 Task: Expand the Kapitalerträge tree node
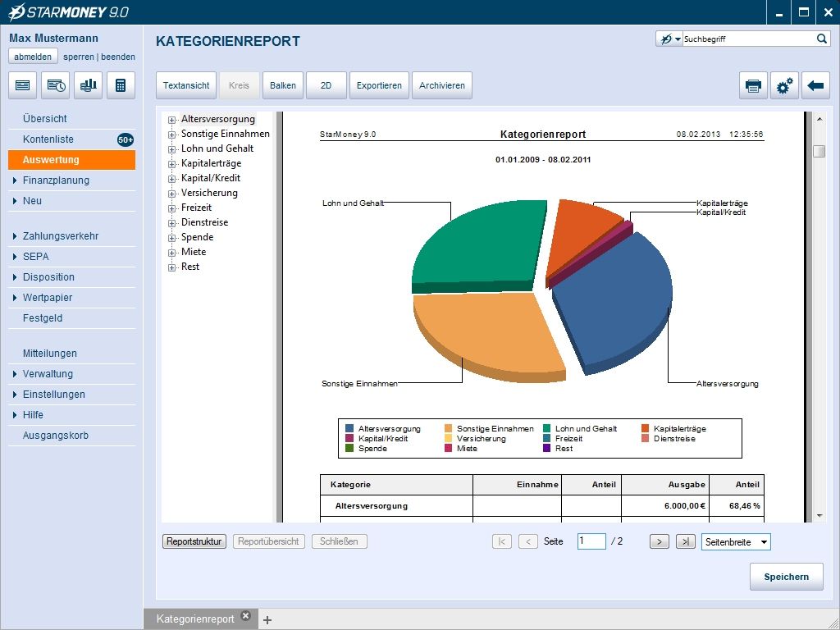(171, 164)
